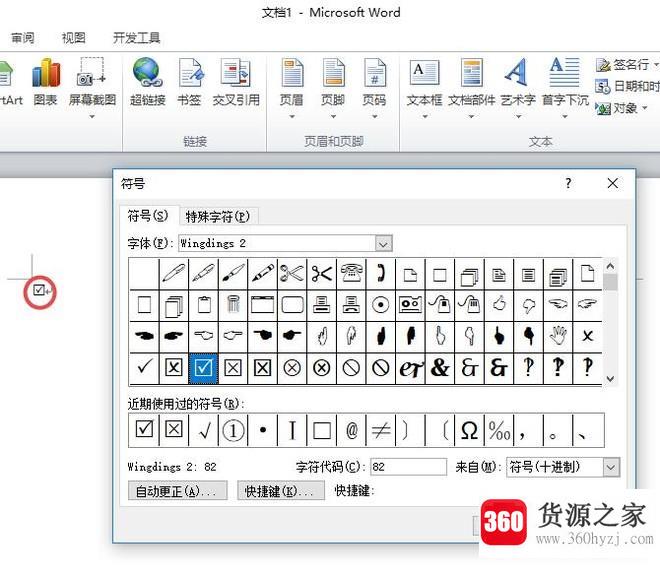Image resolution: width=660 pixels, height=575 pixels.
Task: Insert 艺术字 WordArt
Action: (x=518, y=82)
